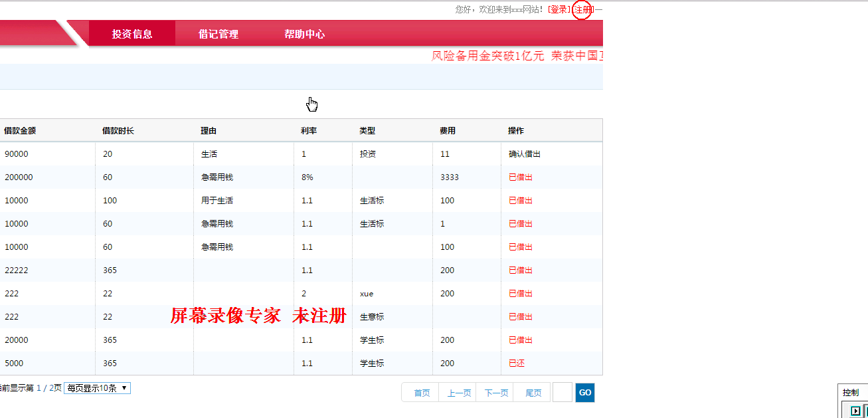Click the page number input box
The height and width of the screenshot is (418, 868).
pos(563,393)
